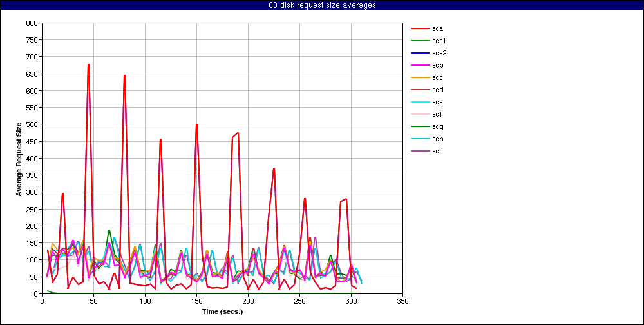Click the 100 y-axis tick value
Image resolution: width=644 pixels, height=325 pixels.
33,260
